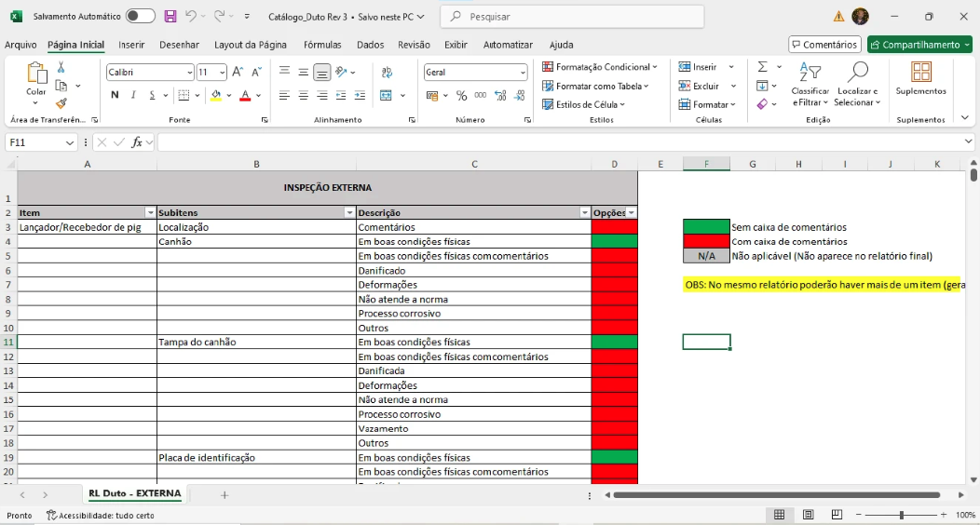Viewport: 980px width, 525px height.
Task: Open the Comentários pane
Action: click(x=825, y=45)
